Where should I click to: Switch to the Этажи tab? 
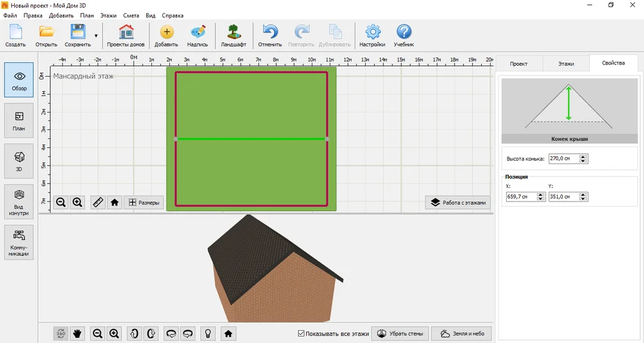[x=566, y=64]
